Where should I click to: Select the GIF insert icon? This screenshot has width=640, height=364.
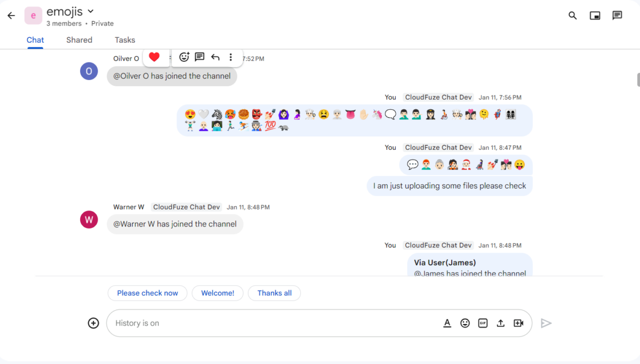coord(483,323)
